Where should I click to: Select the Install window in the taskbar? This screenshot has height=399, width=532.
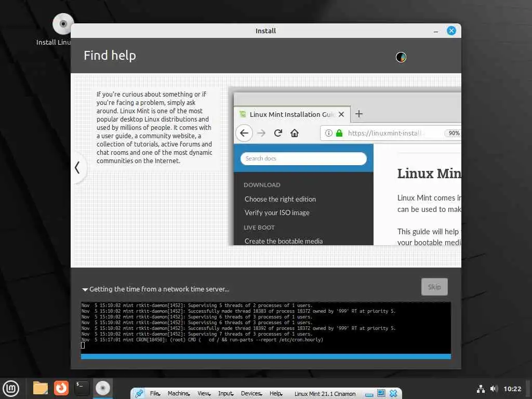pos(103,389)
